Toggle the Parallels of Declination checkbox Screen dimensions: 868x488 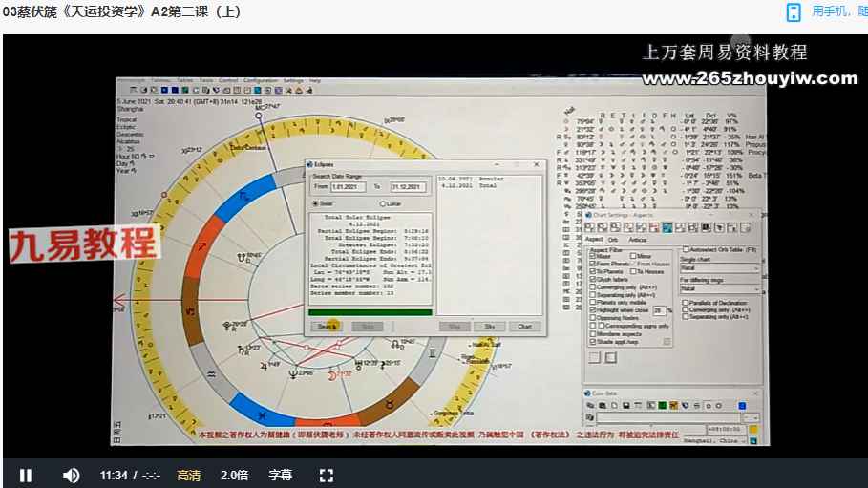pos(686,303)
